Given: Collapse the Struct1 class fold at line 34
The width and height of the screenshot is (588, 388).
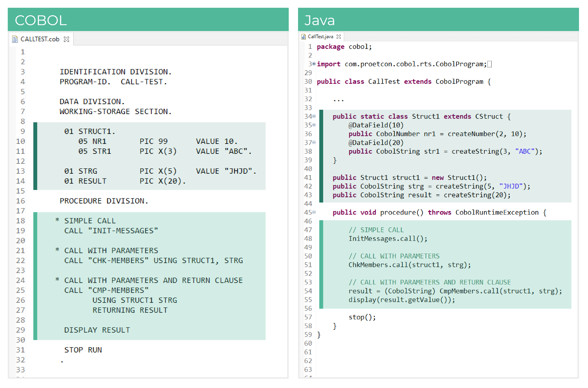Looking at the screenshot, I should tap(314, 116).
